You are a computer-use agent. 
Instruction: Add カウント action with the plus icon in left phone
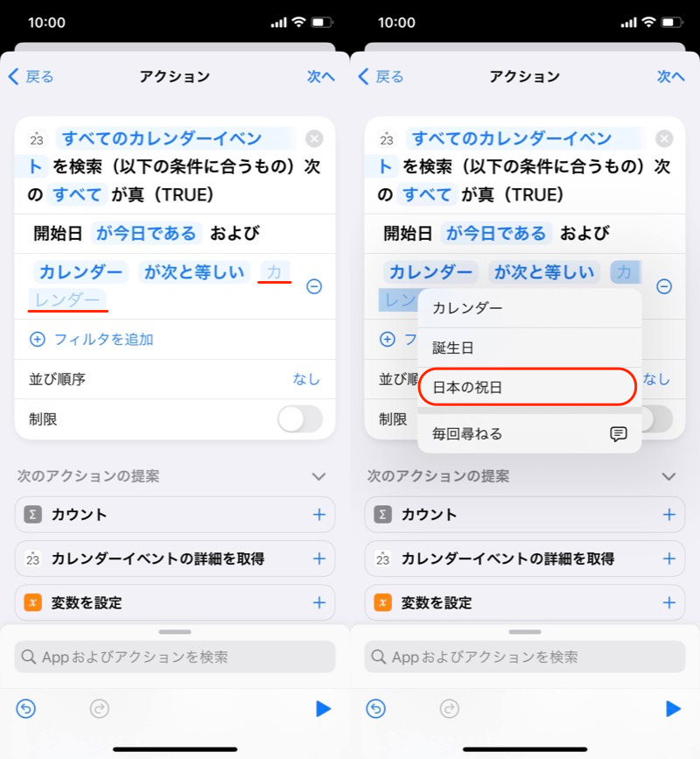pos(318,514)
